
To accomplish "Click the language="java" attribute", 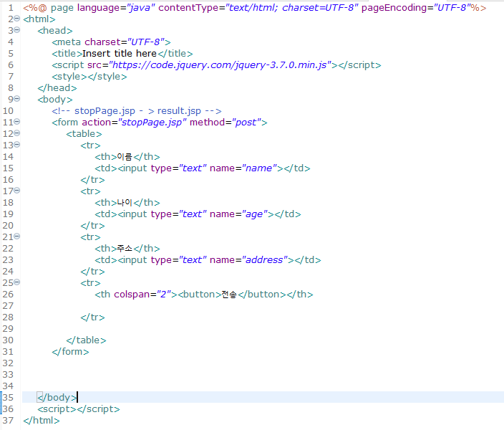I will coord(116,8).
